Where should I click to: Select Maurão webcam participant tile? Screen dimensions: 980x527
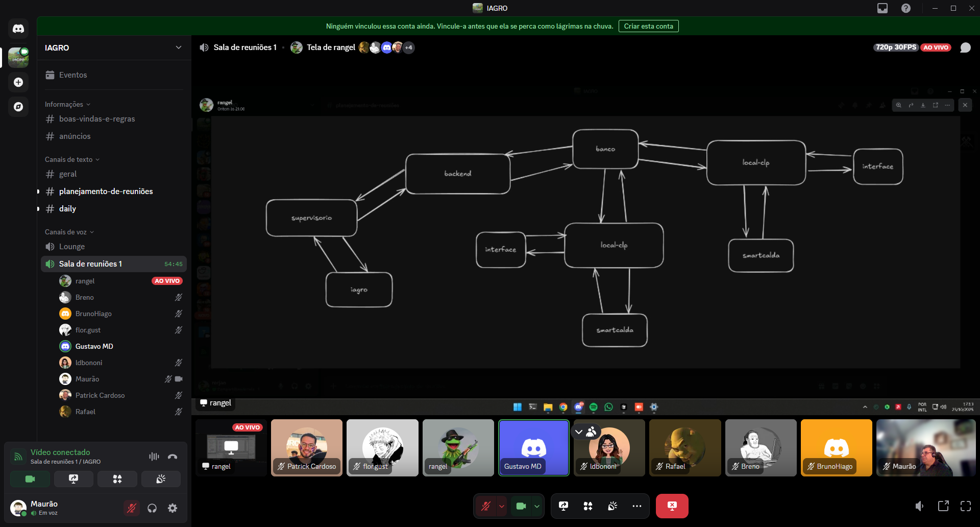click(926, 448)
